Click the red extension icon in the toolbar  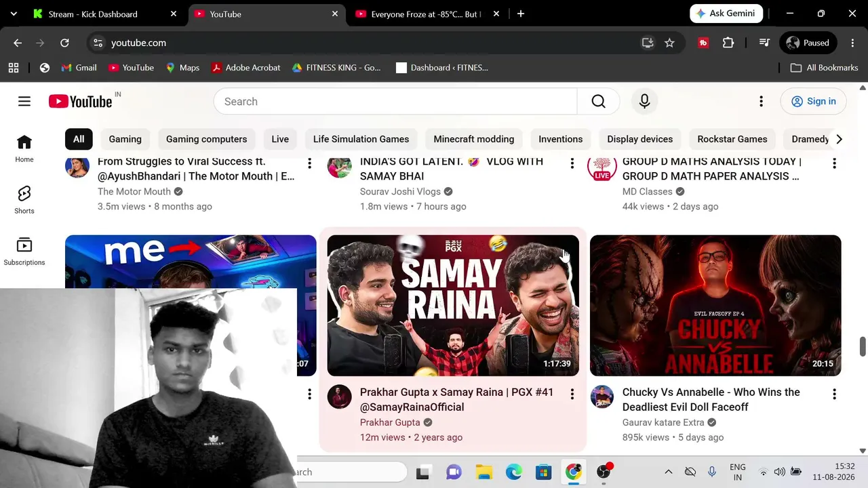click(703, 43)
